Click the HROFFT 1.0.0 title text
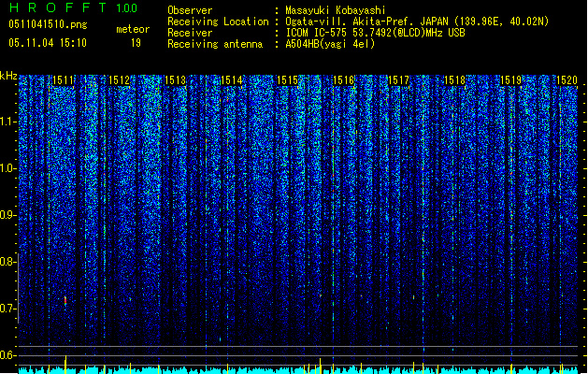588x374 pixels. click(x=73, y=7)
